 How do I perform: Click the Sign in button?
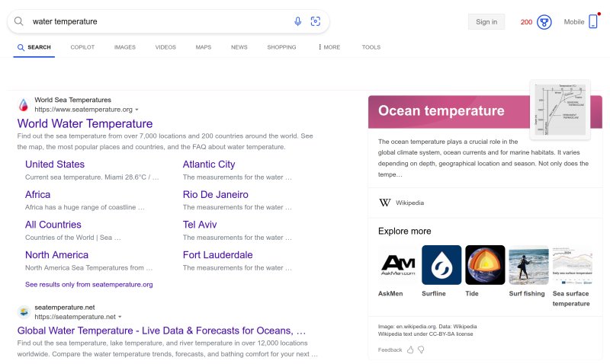[x=486, y=22]
